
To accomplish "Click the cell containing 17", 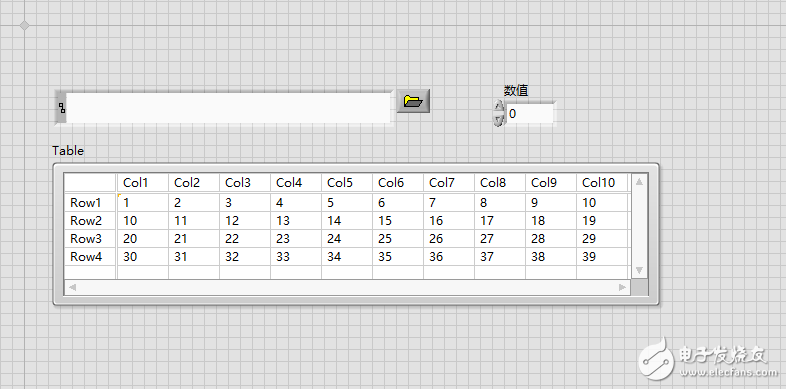I will pyautogui.click(x=500, y=221).
